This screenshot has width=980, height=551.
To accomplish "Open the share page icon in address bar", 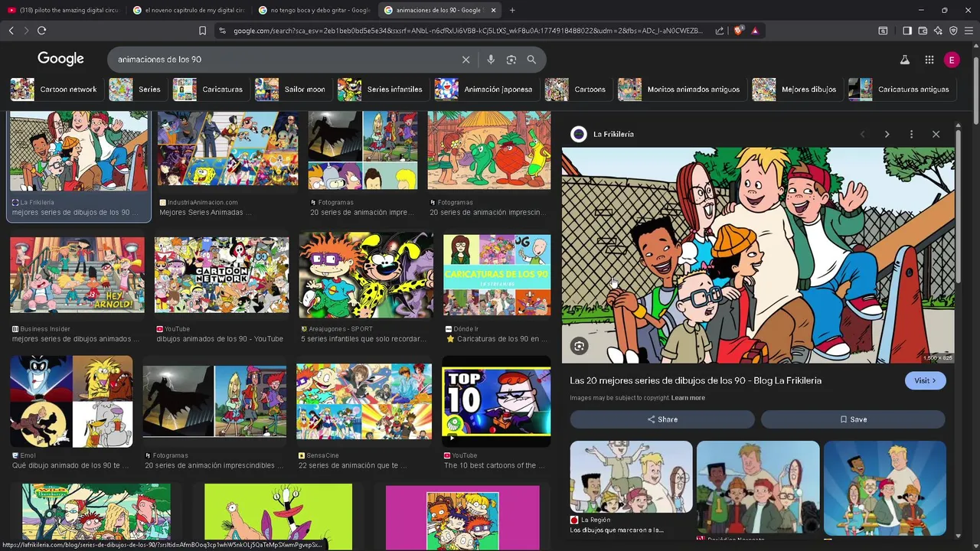I will tap(720, 31).
